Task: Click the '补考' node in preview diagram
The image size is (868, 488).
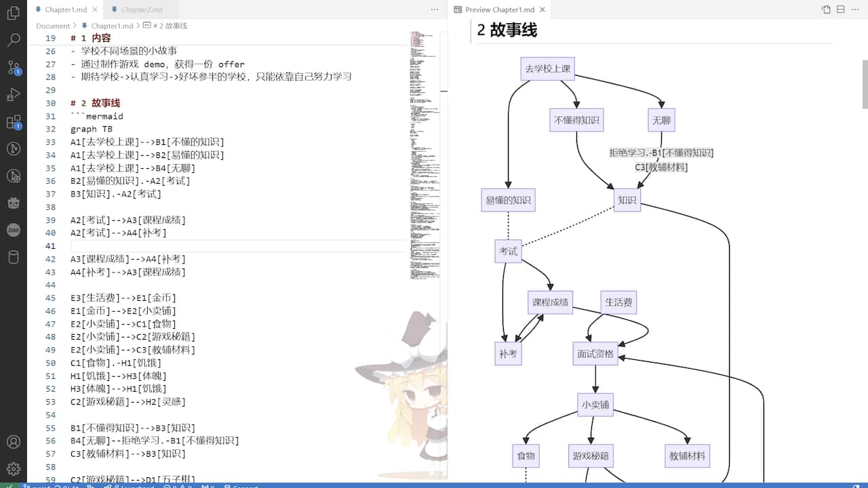Action: [x=509, y=353]
